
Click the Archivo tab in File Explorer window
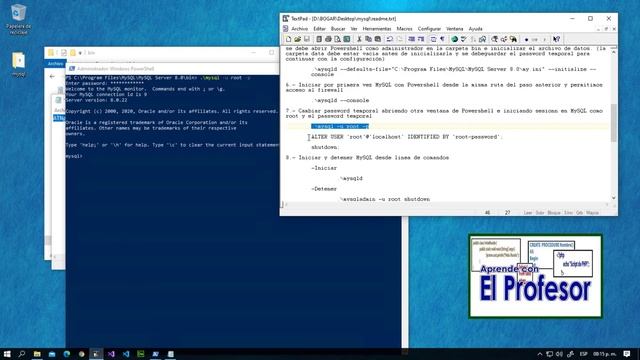click(x=55, y=64)
